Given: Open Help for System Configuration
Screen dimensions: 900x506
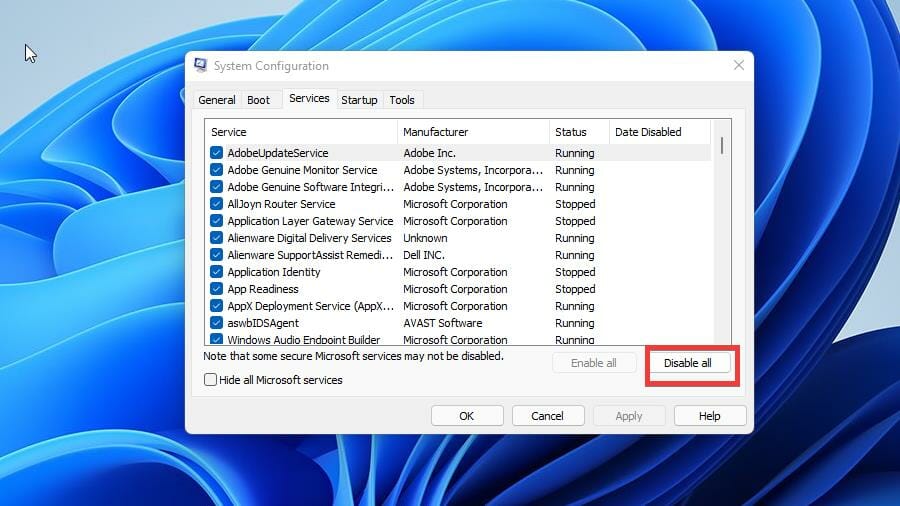Looking at the screenshot, I should (x=710, y=416).
